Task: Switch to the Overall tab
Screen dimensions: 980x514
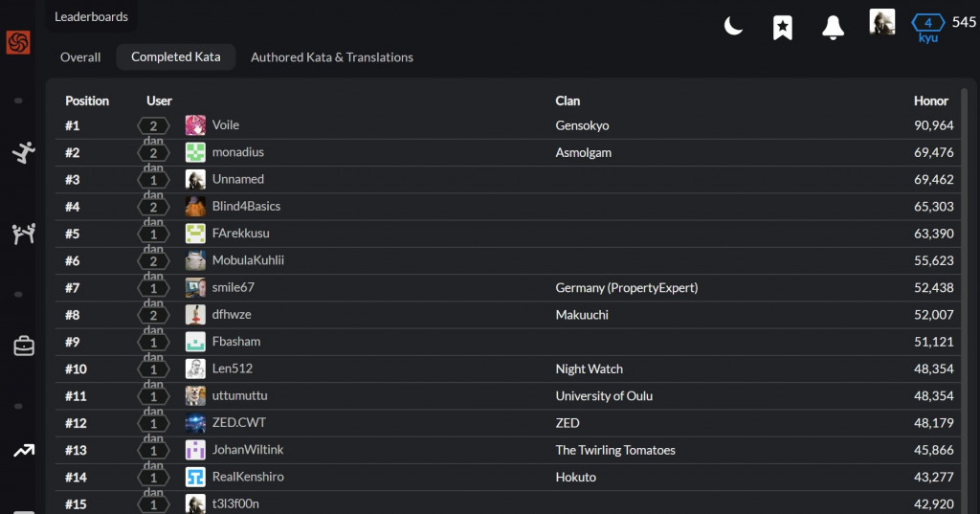Action: click(80, 57)
